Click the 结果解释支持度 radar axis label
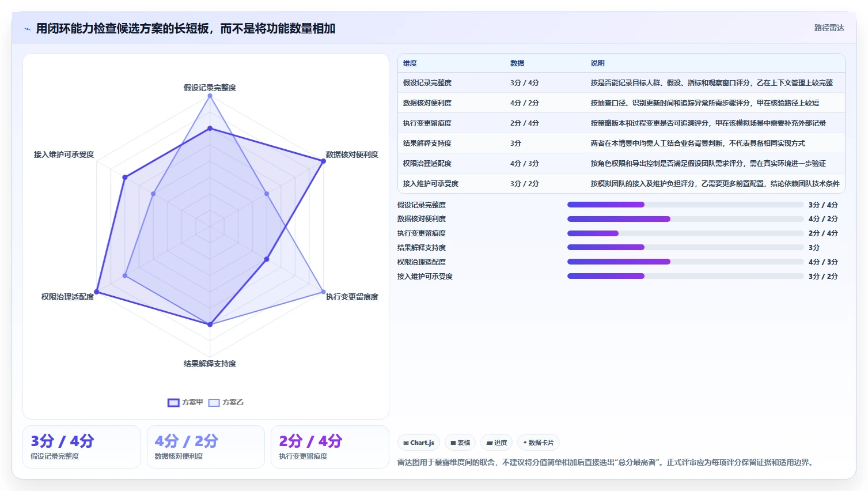 [210, 364]
